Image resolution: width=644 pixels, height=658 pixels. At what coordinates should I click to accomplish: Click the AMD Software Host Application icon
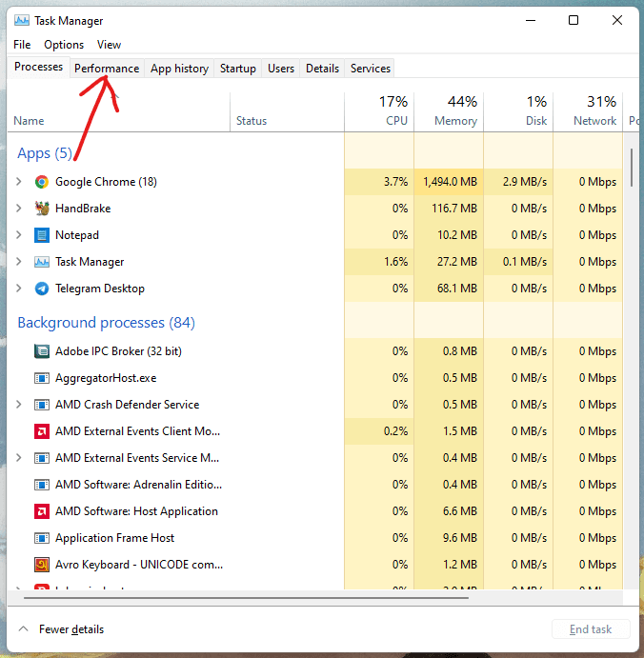[x=42, y=511]
